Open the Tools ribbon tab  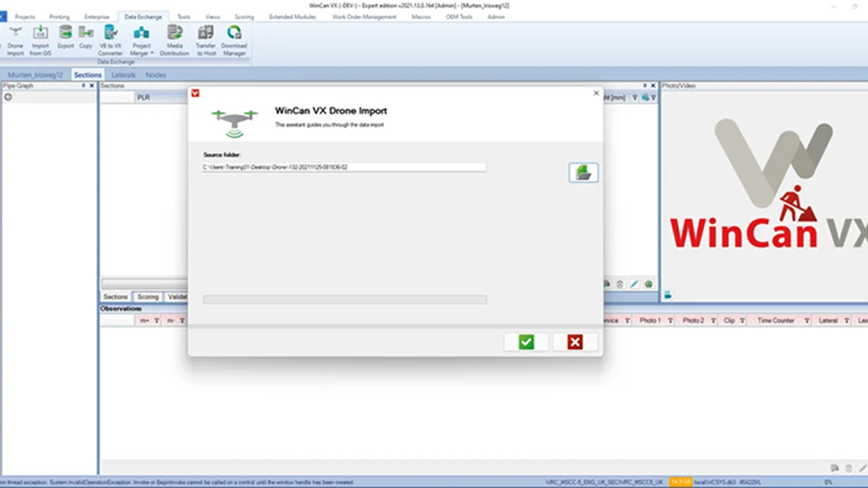pos(184,17)
